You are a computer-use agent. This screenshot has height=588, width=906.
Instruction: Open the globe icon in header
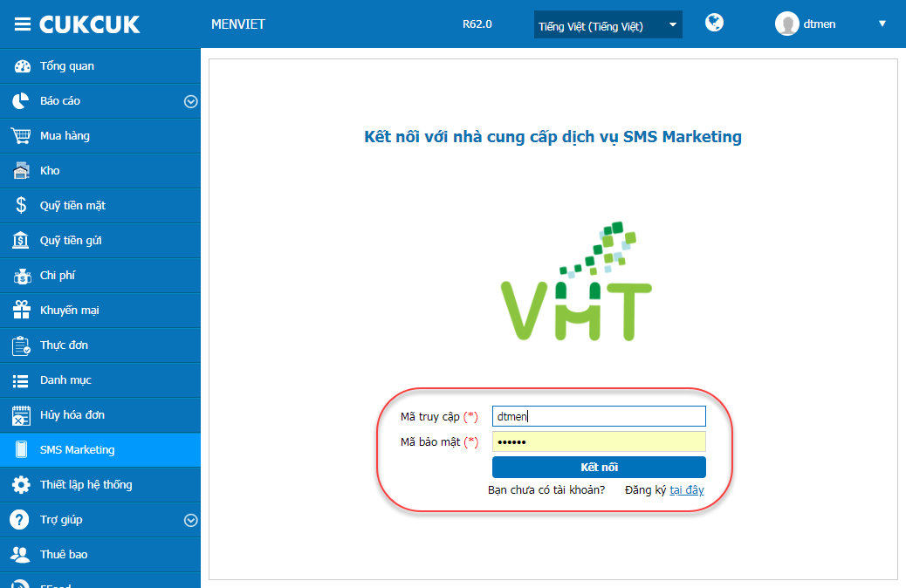coord(714,23)
